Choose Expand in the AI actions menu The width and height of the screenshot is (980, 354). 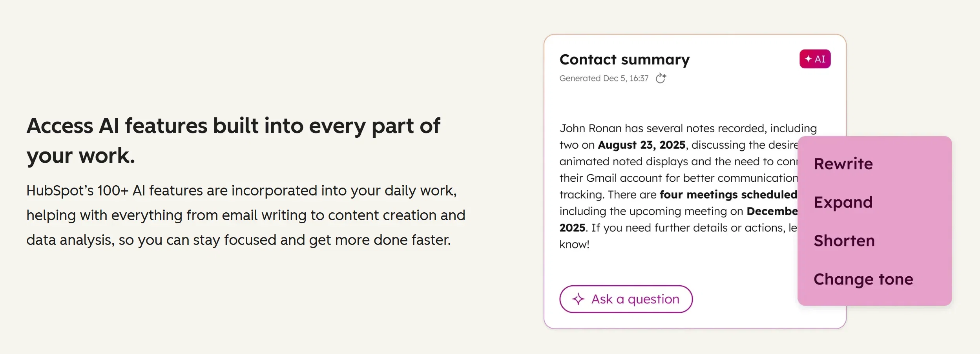[x=843, y=203]
